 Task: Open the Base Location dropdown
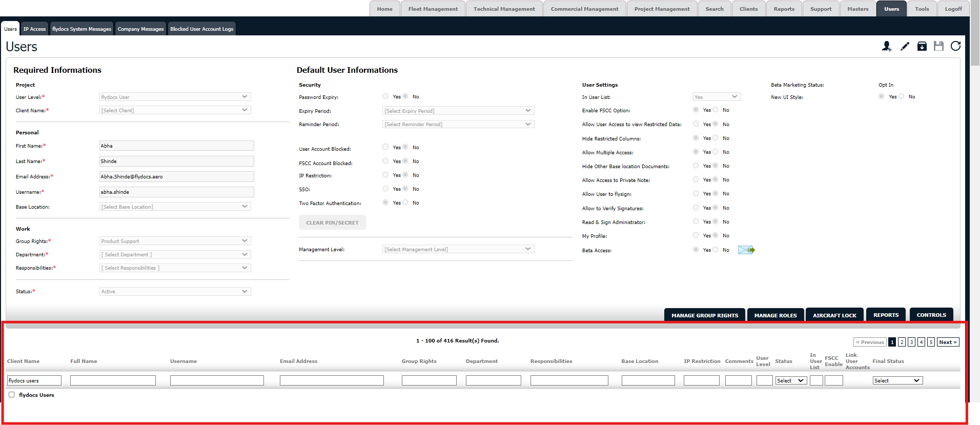(175, 207)
